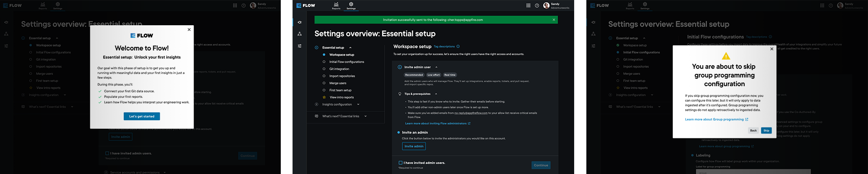Expand What's next? Essential links, middle screen
The width and height of the screenshot is (868, 174).
[365, 116]
